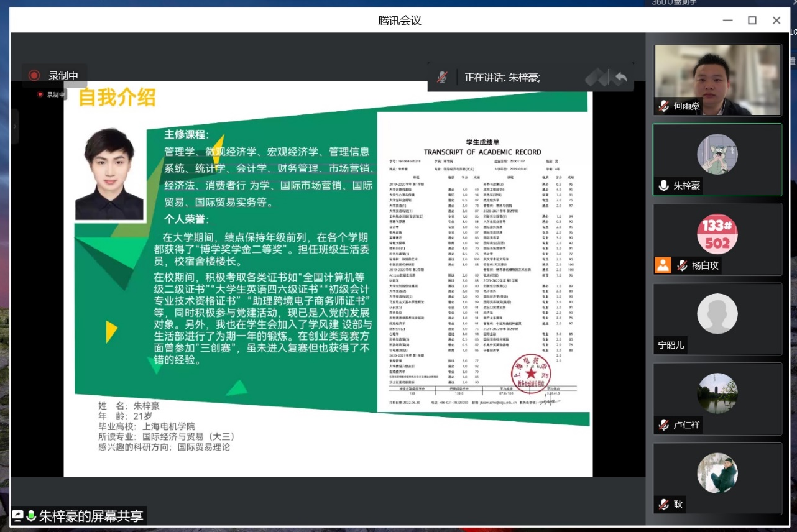
Task: Click 朱梓豪's active microphone icon
Action: 664,186
